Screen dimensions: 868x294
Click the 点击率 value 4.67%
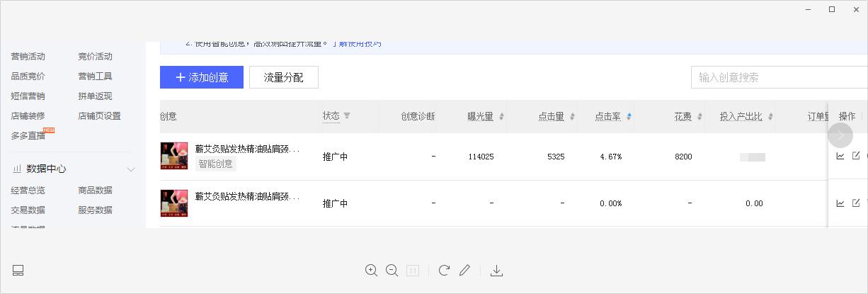610,157
